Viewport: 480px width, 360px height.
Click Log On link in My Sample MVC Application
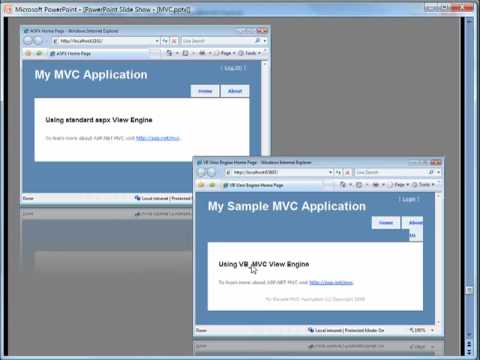(409, 199)
